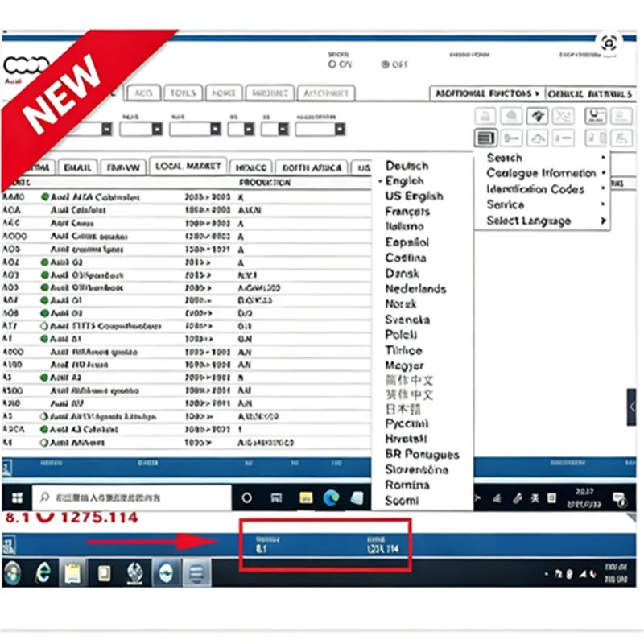Click the hollow circle beside Audi TT/TTS Coupe/Roadster
This screenshot has width=644, height=644.
pos(44,326)
